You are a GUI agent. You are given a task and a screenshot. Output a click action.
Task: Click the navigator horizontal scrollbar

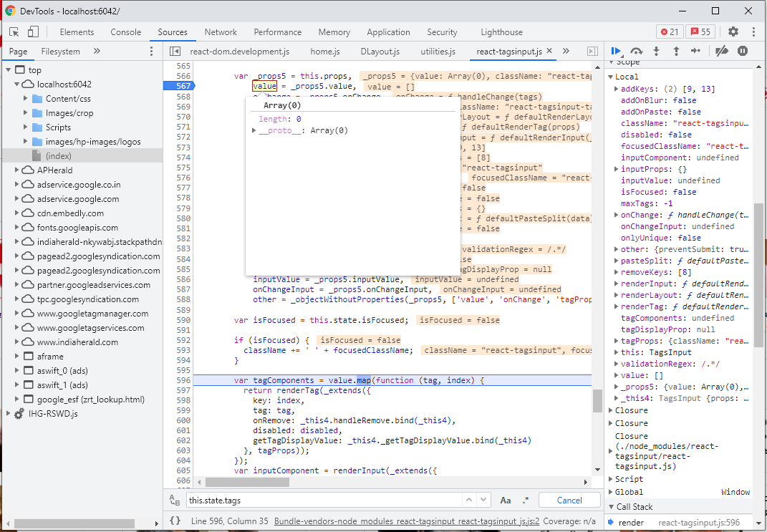73,523
